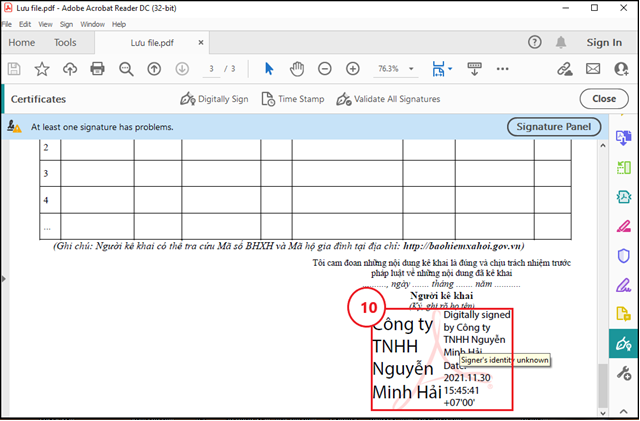Click the selection arrow tool

tap(269, 69)
